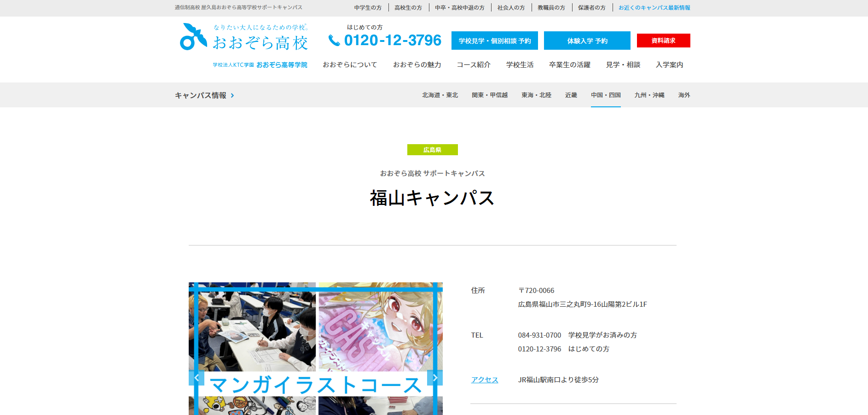Select the 海外 region tab
868x415 pixels.
[x=684, y=95]
